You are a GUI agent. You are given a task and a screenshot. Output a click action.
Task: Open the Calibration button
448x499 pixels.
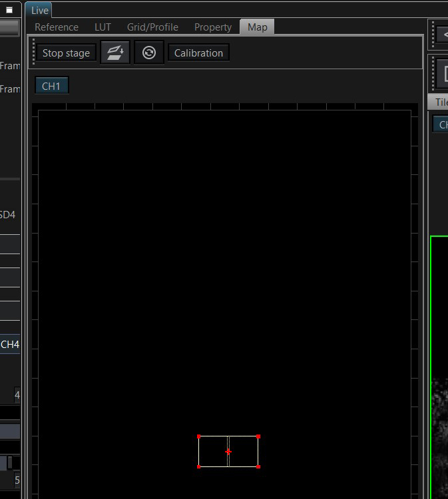coord(198,53)
